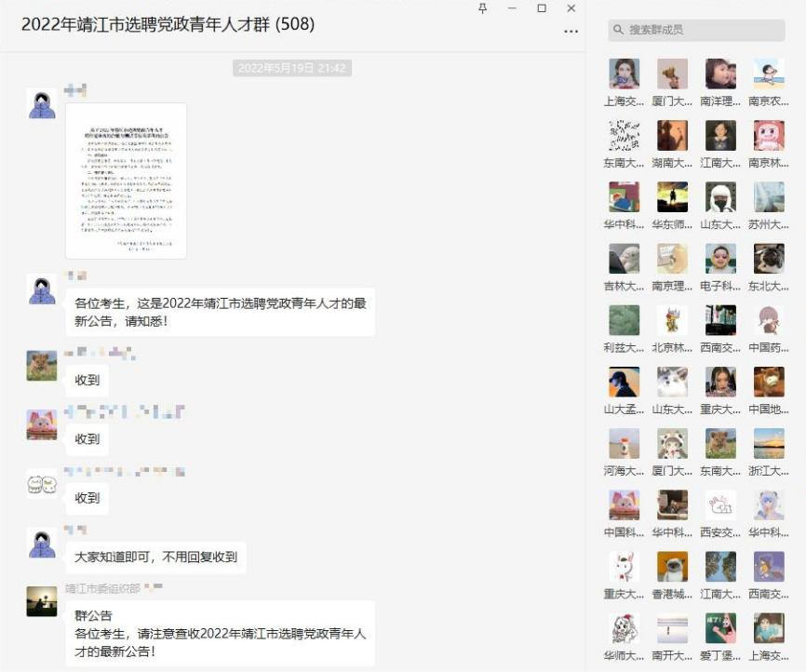The width and height of the screenshot is (806, 672).
Task: Click the 靖江市委组织部 sender avatar
Action: click(x=42, y=601)
